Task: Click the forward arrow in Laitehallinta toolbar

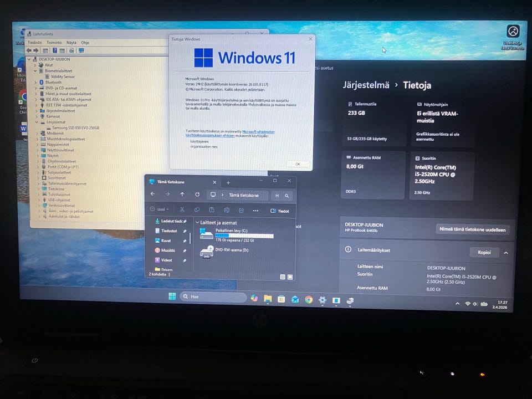Action: [35, 50]
